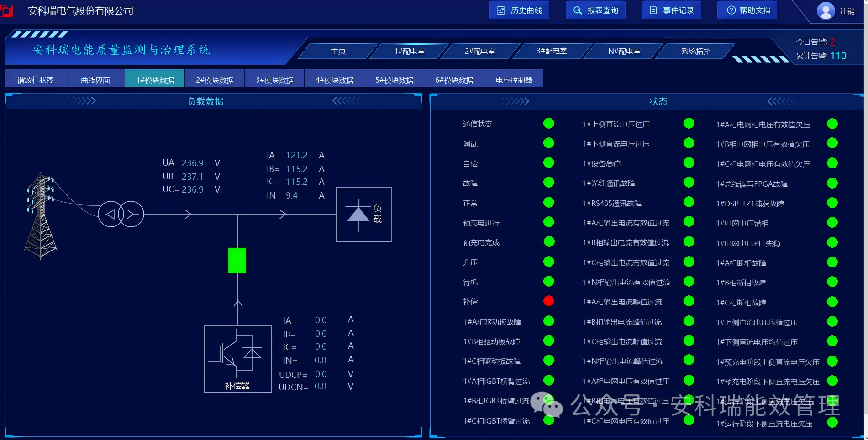Click the 负载 load diode box
The image size is (868, 440).
click(364, 214)
